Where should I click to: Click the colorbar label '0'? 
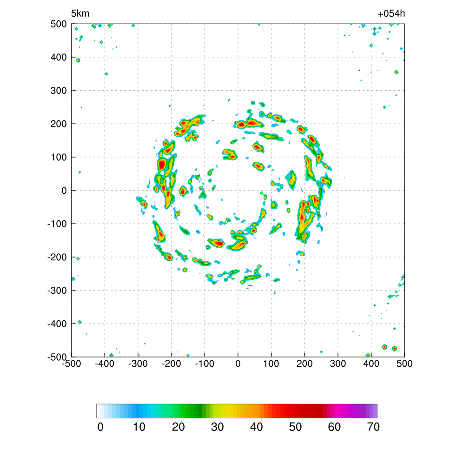[100, 427]
